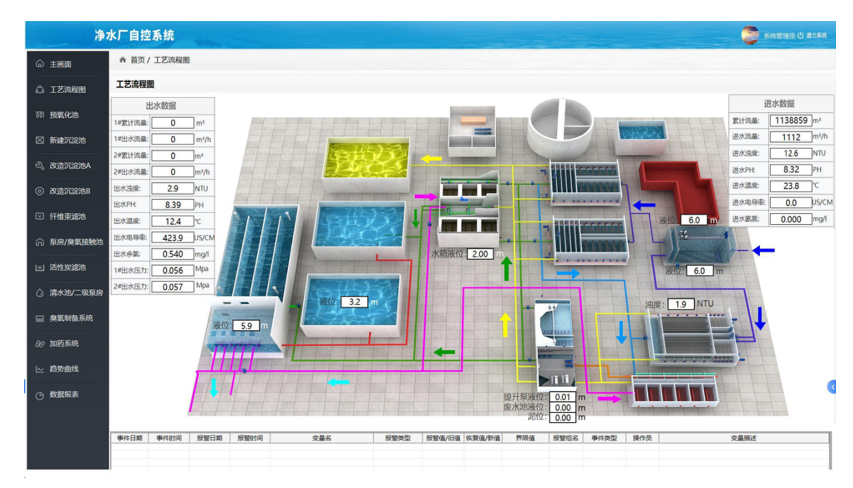853x488 pixels.
Task: Click 变量名 column header
Action: coord(322,438)
